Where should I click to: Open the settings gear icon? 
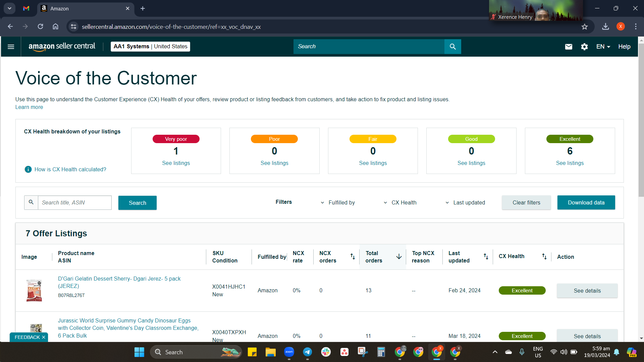584,47
